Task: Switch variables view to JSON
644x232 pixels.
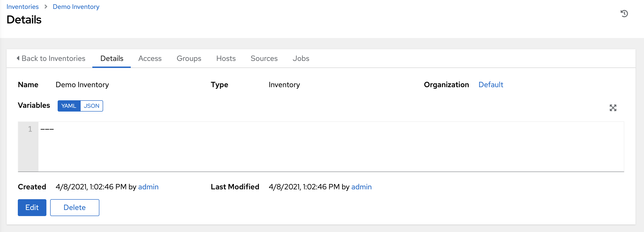Action: (x=91, y=106)
